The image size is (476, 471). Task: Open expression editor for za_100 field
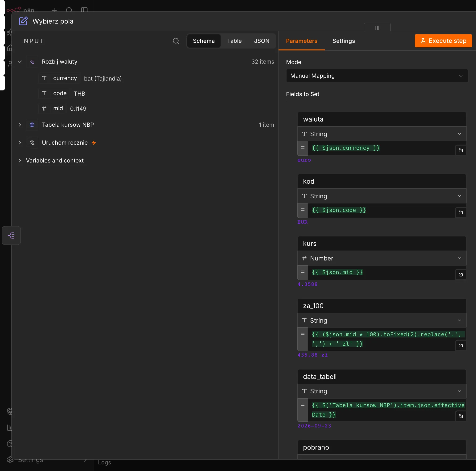[461, 345]
